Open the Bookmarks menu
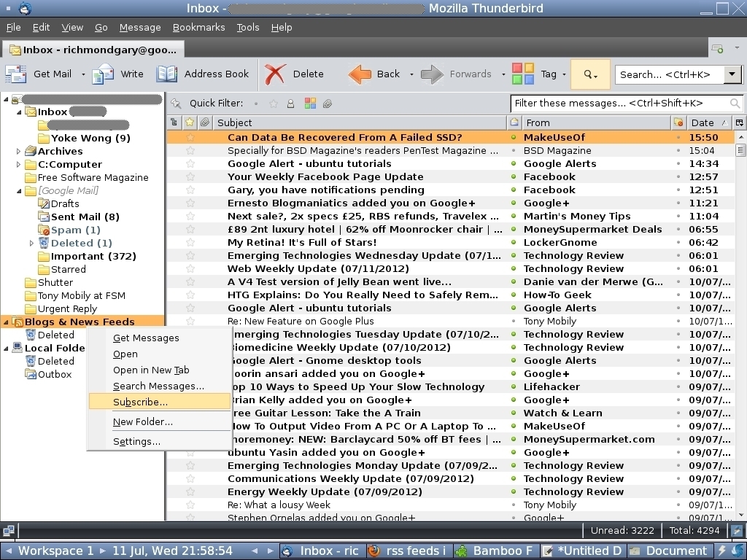Image resolution: width=747 pixels, height=560 pixels. [198, 28]
